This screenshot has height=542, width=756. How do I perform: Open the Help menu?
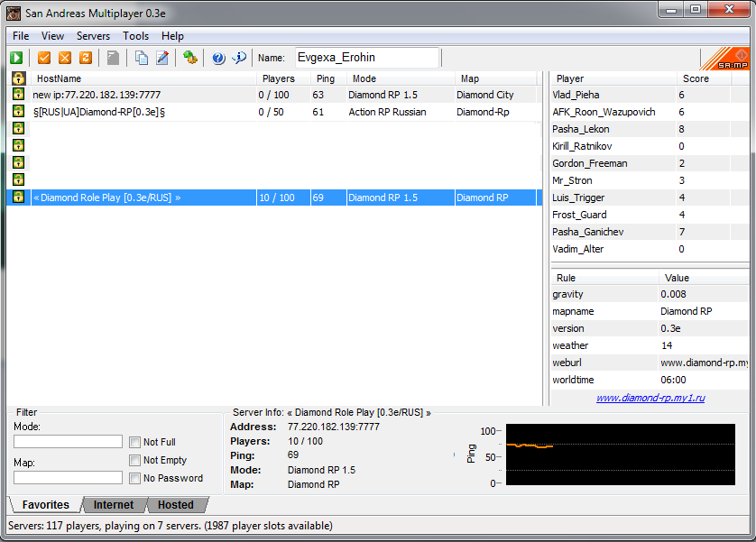[172, 36]
